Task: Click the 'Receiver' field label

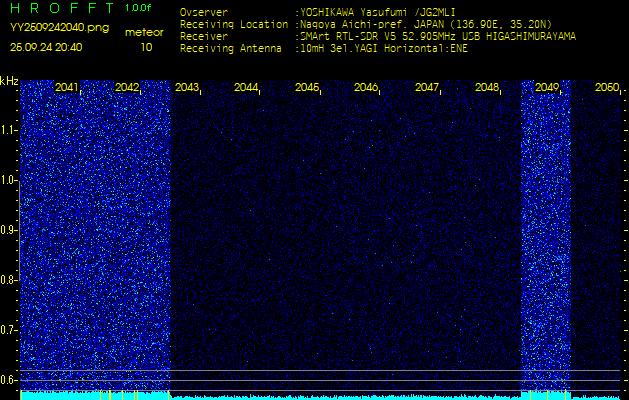Action: tap(204, 37)
